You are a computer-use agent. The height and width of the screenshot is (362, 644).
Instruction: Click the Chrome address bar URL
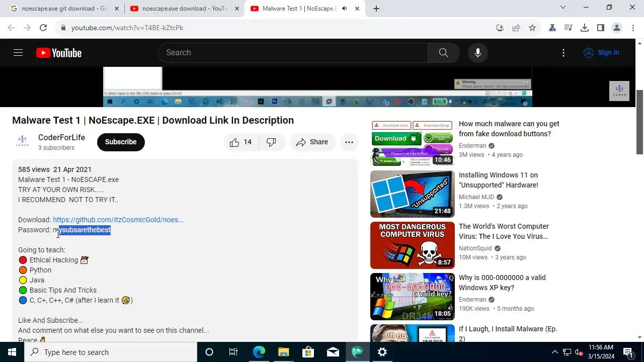click(127, 28)
